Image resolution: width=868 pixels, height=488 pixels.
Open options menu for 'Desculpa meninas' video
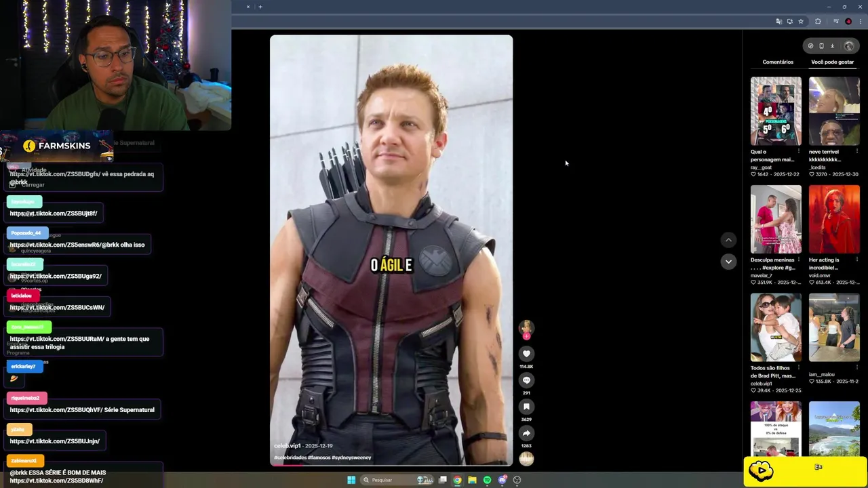(798, 260)
